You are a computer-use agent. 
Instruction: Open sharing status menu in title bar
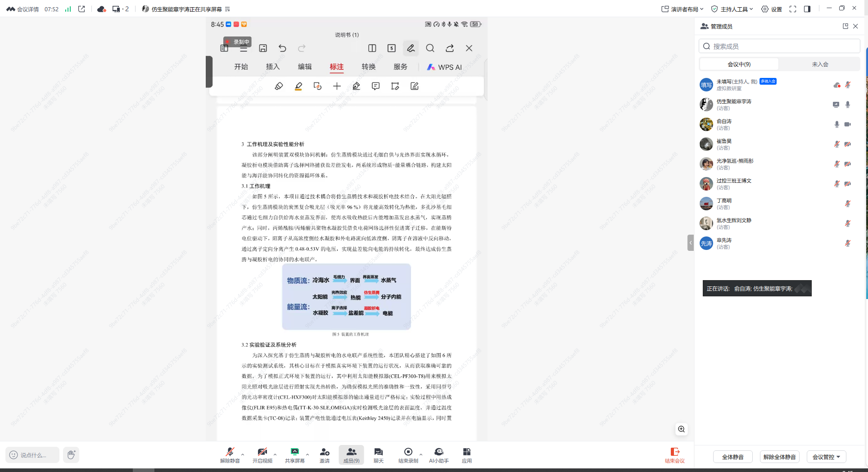227,9
